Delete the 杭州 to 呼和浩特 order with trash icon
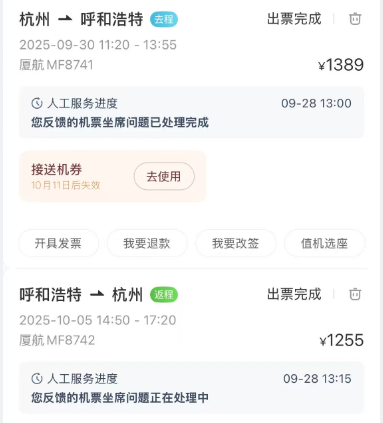Image resolution: width=383 pixels, height=423 pixels. tap(355, 19)
